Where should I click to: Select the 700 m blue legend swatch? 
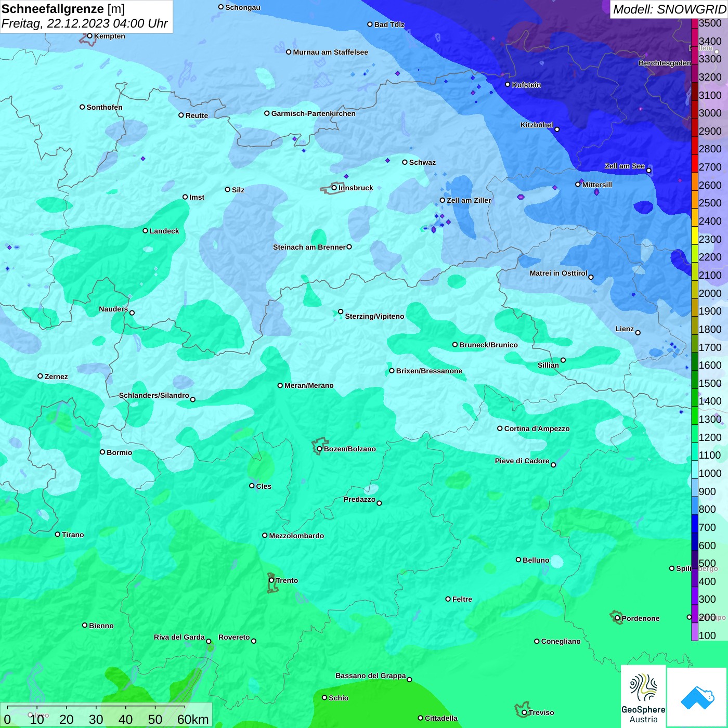(x=694, y=524)
